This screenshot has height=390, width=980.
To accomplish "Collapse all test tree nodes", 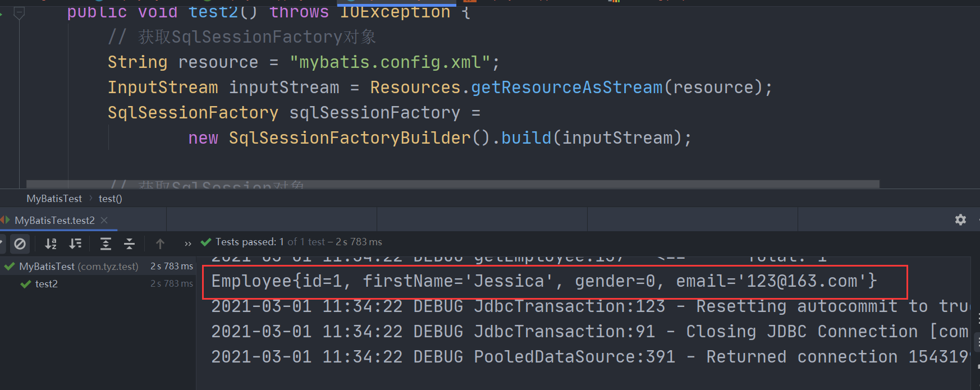I will [x=130, y=244].
